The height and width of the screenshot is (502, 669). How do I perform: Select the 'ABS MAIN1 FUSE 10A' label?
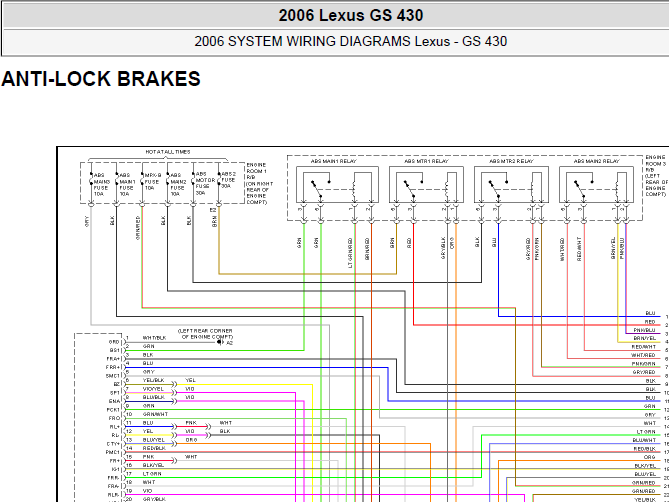(x=127, y=184)
